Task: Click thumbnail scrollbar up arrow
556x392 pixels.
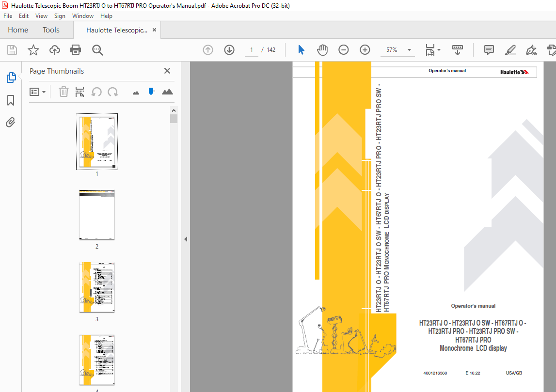Action: [174, 110]
